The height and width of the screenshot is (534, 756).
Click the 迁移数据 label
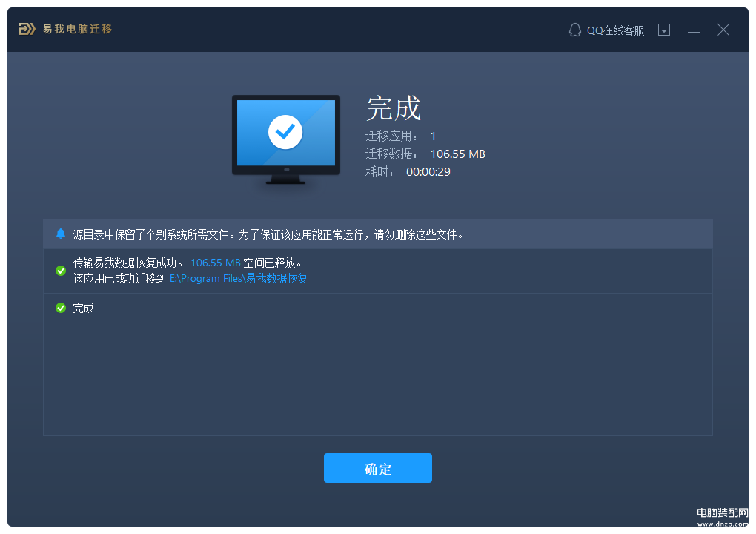coord(391,154)
